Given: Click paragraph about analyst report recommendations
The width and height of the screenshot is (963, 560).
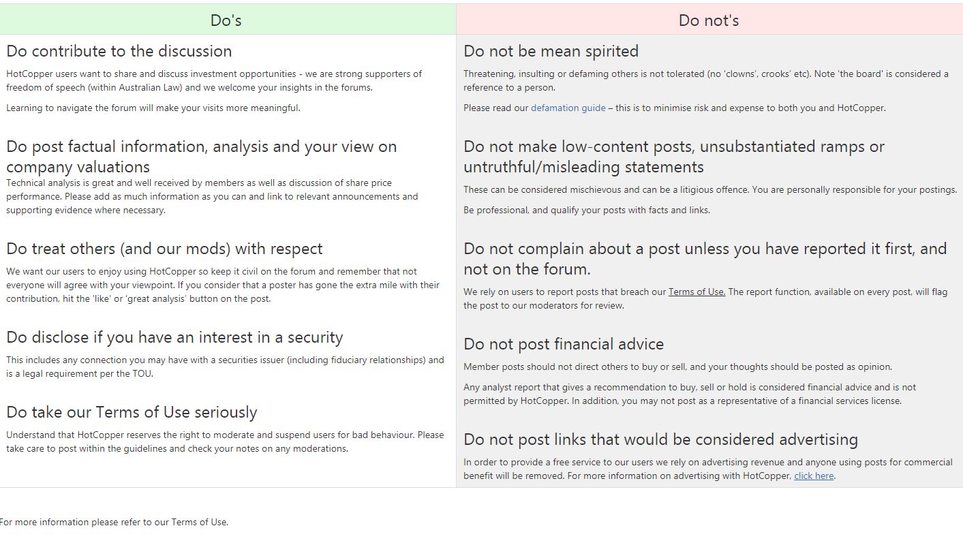Looking at the screenshot, I should pyautogui.click(x=690, y=394).
